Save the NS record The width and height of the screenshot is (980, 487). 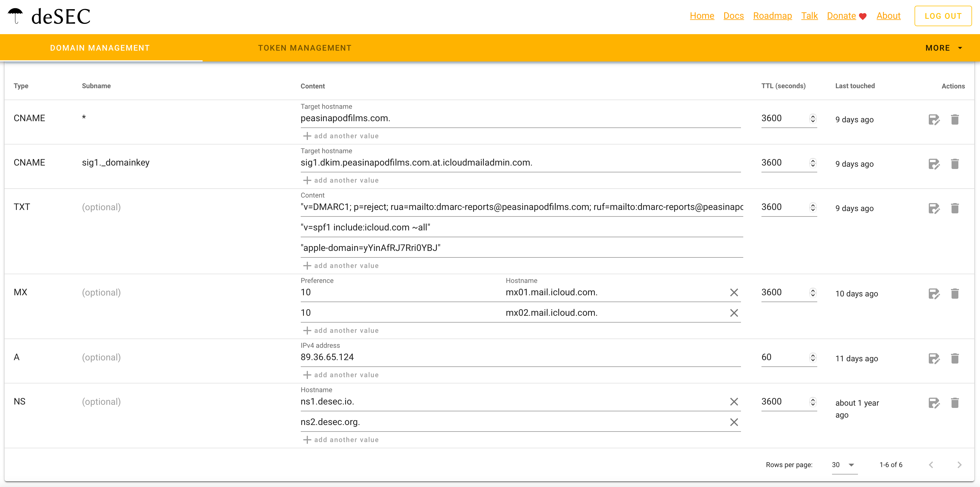934,403
